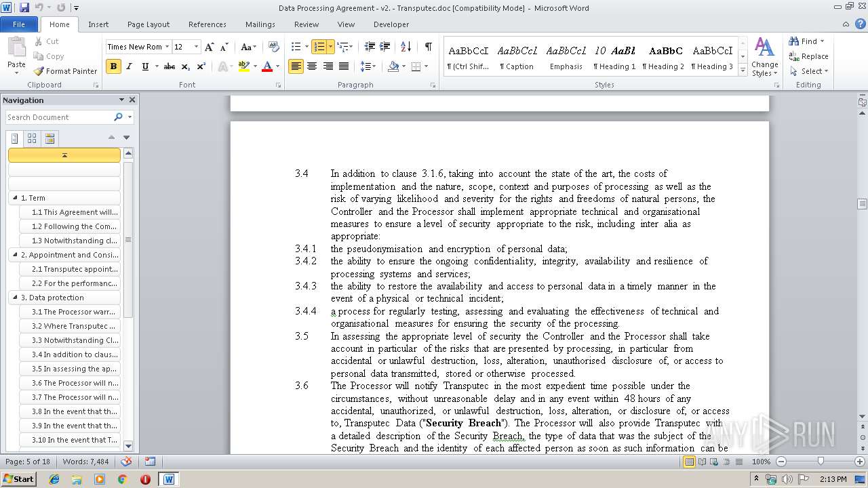Open the Select dropdown

pyautogui.click(x=808, y=71)
